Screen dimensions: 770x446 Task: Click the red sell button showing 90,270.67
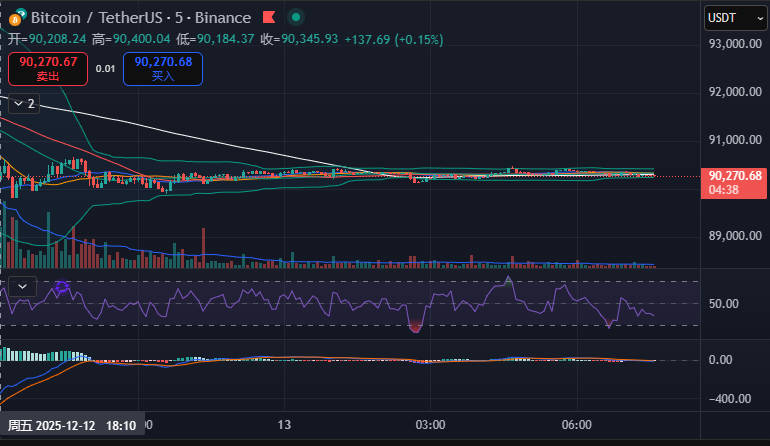pyautogui.click(x=48, y=68)
